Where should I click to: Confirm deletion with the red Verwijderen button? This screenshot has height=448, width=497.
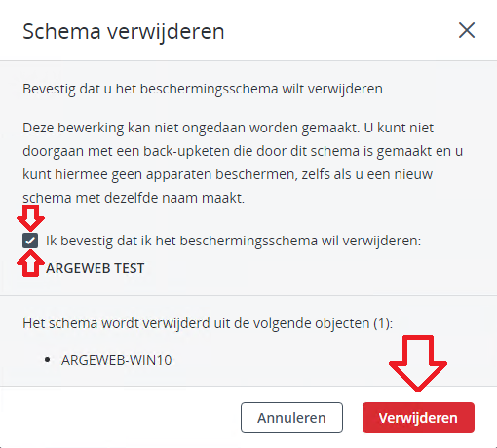click(418, 418)
